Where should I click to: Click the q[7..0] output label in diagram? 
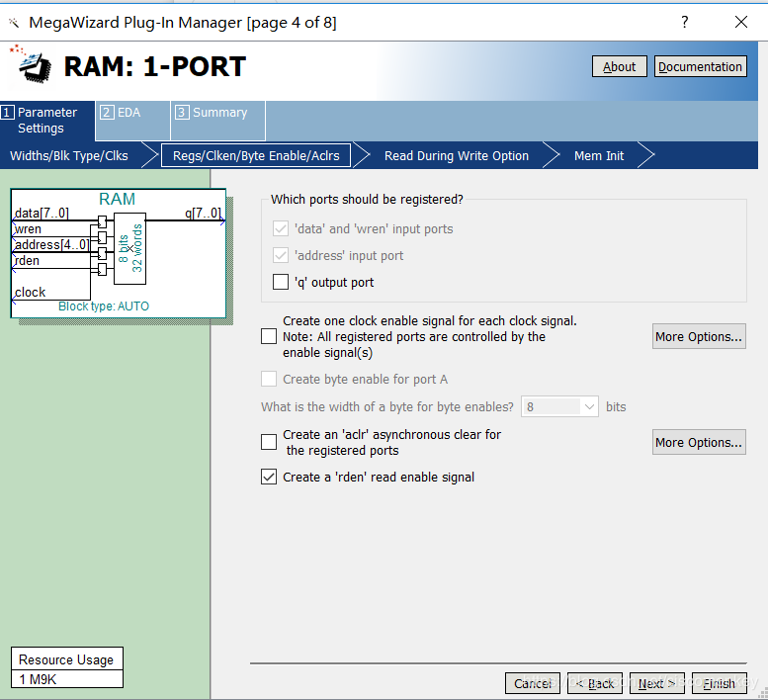(203, 214)
